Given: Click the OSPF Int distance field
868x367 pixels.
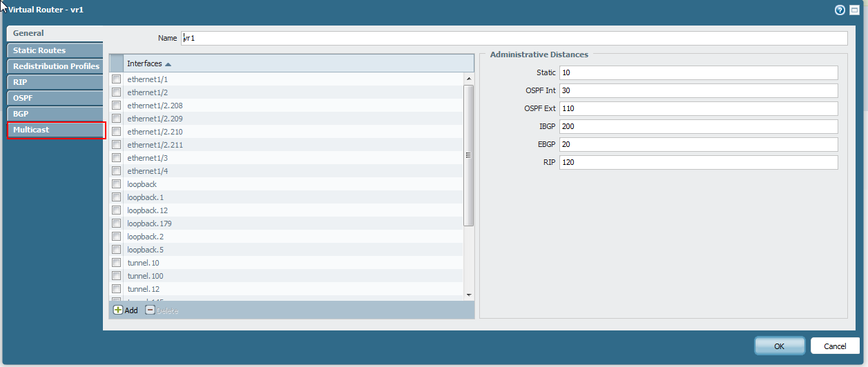Looking at the screenshot, I should (x=699, y=90).
